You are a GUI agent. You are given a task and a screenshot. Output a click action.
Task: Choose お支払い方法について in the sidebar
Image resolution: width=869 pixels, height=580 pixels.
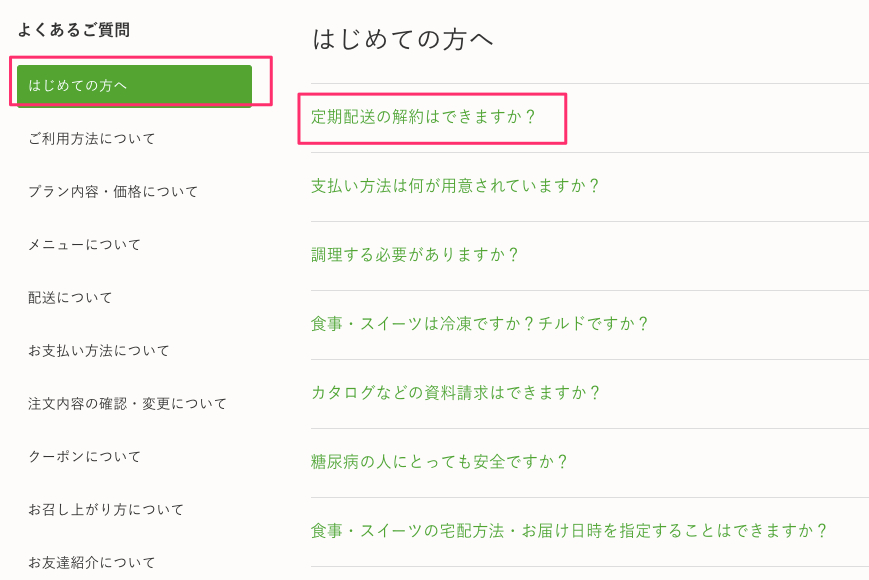point(99,351)
